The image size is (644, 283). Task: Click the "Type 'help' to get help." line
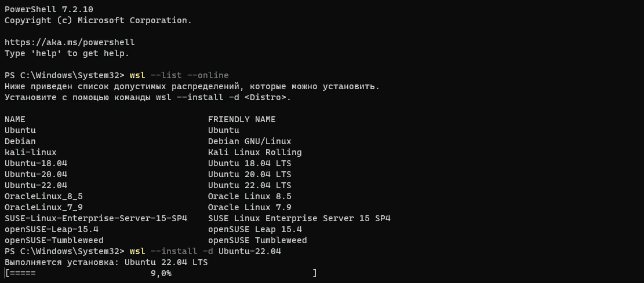[67, 53]
